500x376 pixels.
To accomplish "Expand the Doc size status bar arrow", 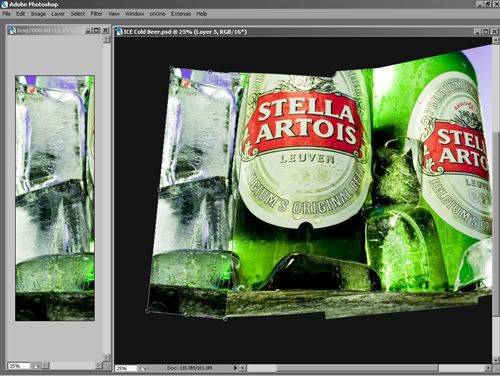I will point(235,368).
